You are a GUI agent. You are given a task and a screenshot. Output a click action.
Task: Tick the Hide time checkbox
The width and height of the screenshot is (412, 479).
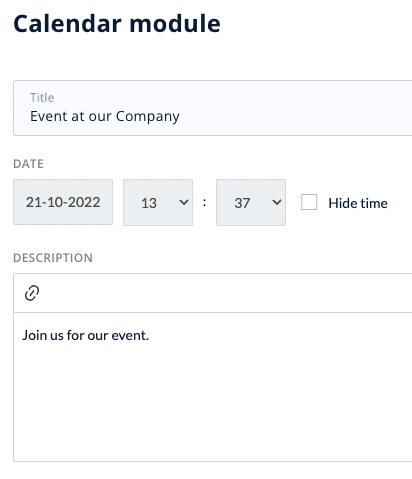(x=309, y=202)
